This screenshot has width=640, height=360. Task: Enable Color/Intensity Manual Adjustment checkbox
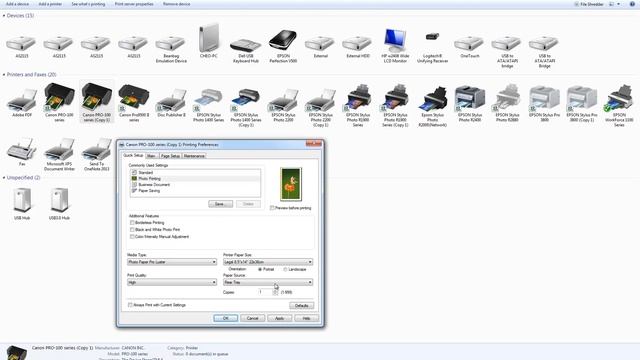coord(132,237)
